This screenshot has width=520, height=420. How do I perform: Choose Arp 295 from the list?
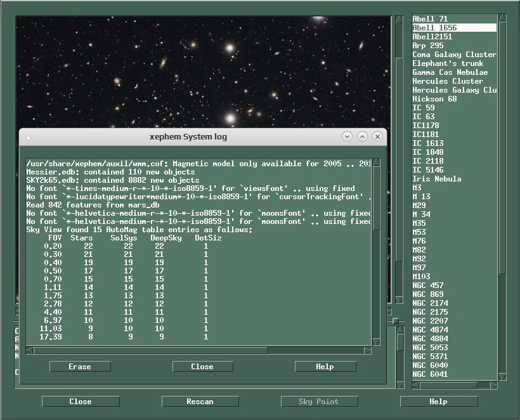pyautogui.click(x=454, y=46)
